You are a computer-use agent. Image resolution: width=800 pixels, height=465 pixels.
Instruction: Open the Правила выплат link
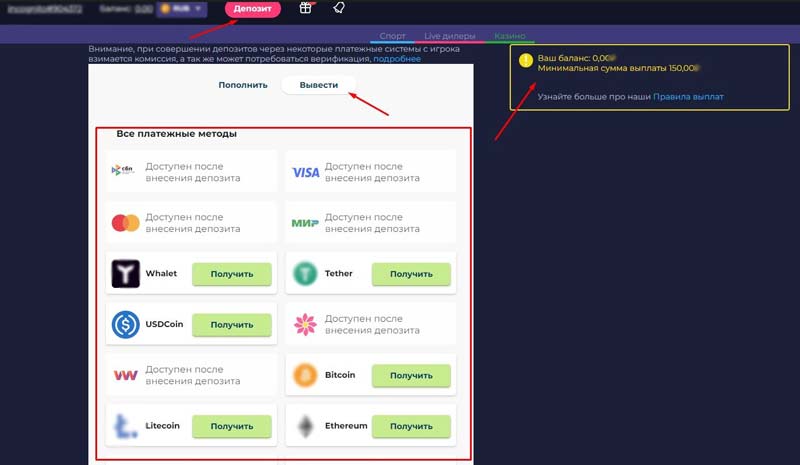pos(688,96)
